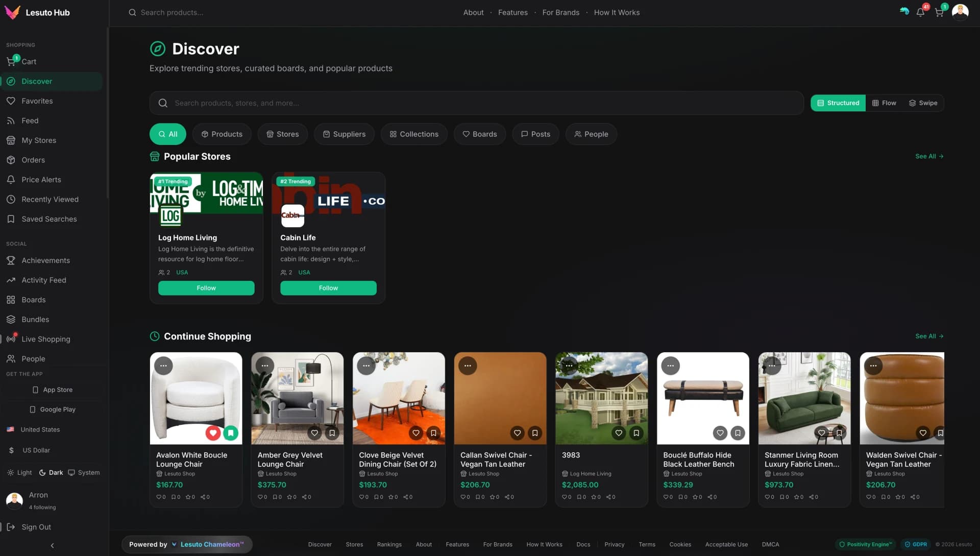This screenshot has height=556, width=980.
Task: Favorite the Callan Swivel Chair
Action: [x=517, y=433]
